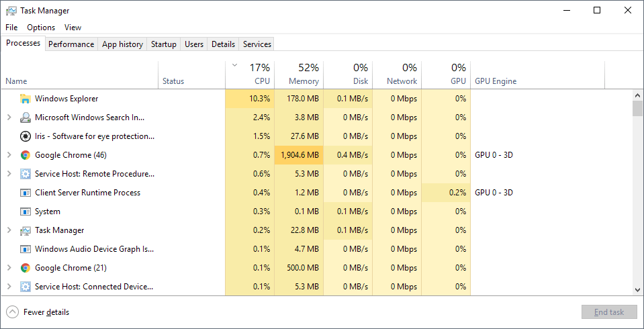This screenshot has height=329, width=644.
Task: Maximize the Task Manager window
Action: pyautogui.click(x=597, y=10)
